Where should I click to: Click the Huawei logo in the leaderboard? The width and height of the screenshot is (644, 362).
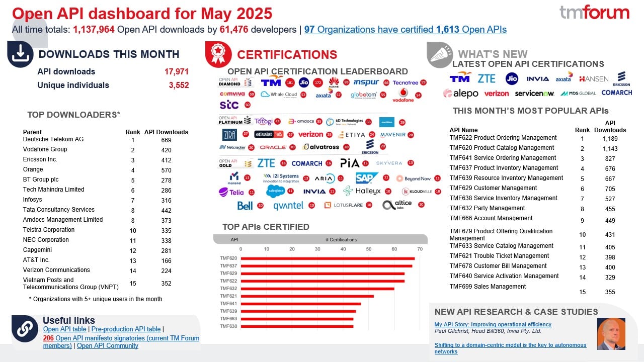334,82
